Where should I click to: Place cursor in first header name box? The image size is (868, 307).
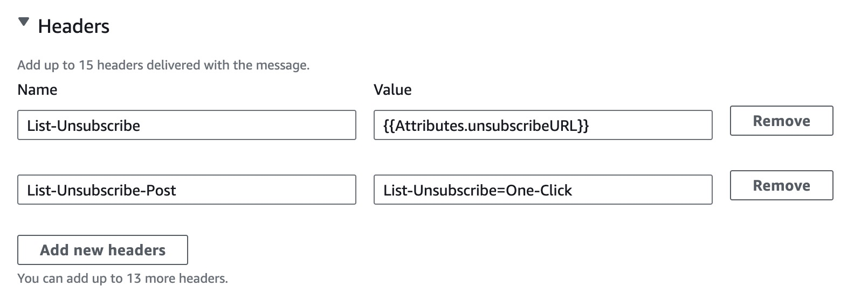pyautogui.click(x=187, y=125)
